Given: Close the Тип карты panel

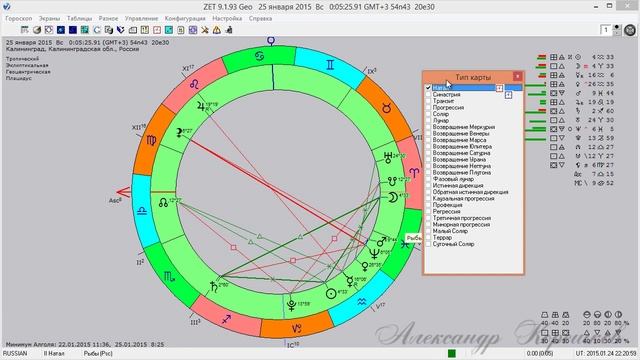Looking at the screenshot, I should pyautogui.click(x=517, y=76).
